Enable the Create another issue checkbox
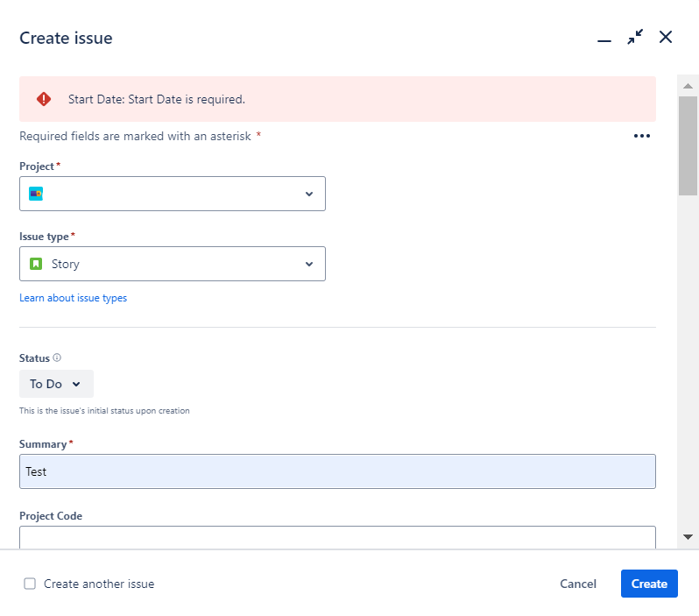 [x=30, y=584]
